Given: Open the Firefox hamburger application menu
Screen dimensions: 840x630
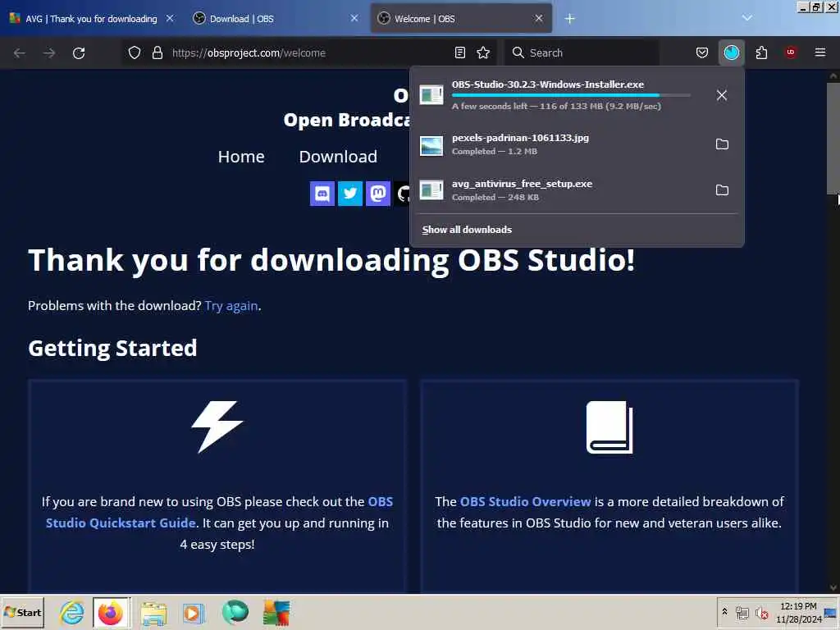Looking at the screenshot, I should coord(820,52).
